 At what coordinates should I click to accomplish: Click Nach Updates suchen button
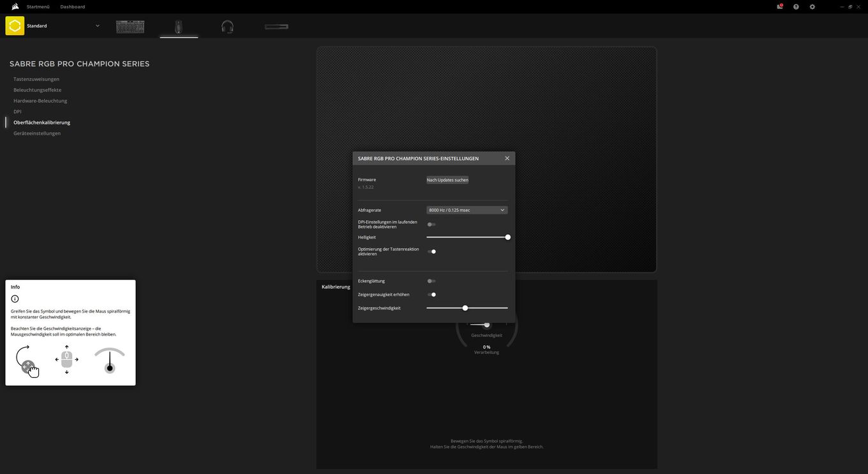point(447,180)
